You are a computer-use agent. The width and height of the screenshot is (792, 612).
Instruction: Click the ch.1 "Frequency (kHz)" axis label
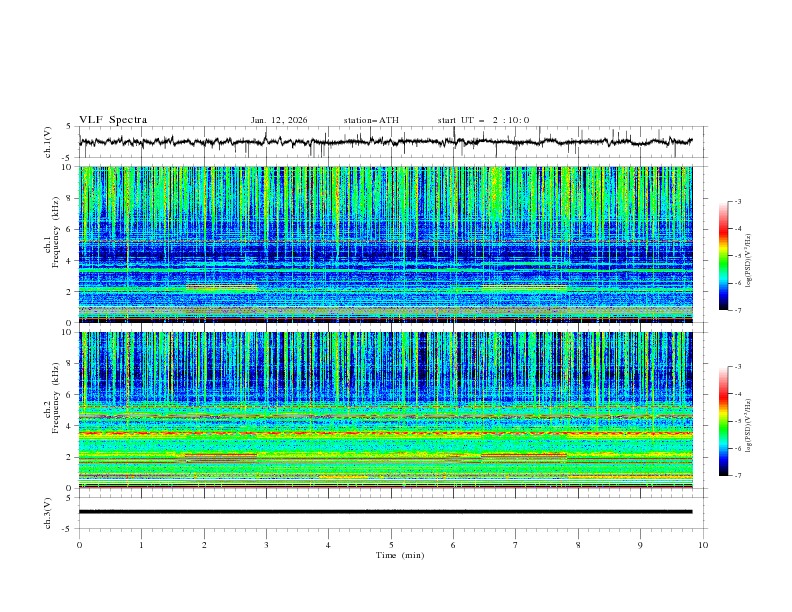[x=55, y=232]
